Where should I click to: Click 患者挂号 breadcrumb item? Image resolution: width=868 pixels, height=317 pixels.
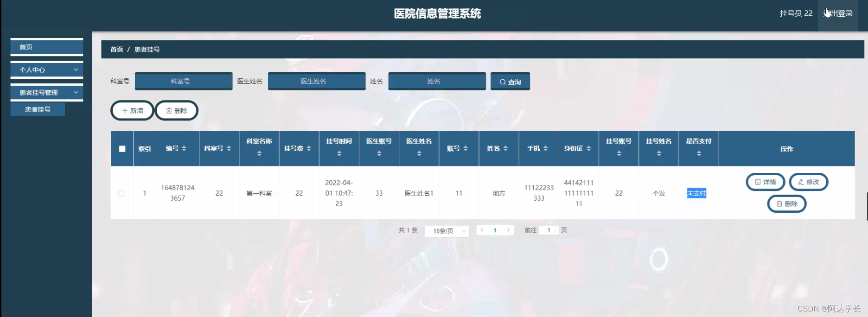[x=147, y=49]
